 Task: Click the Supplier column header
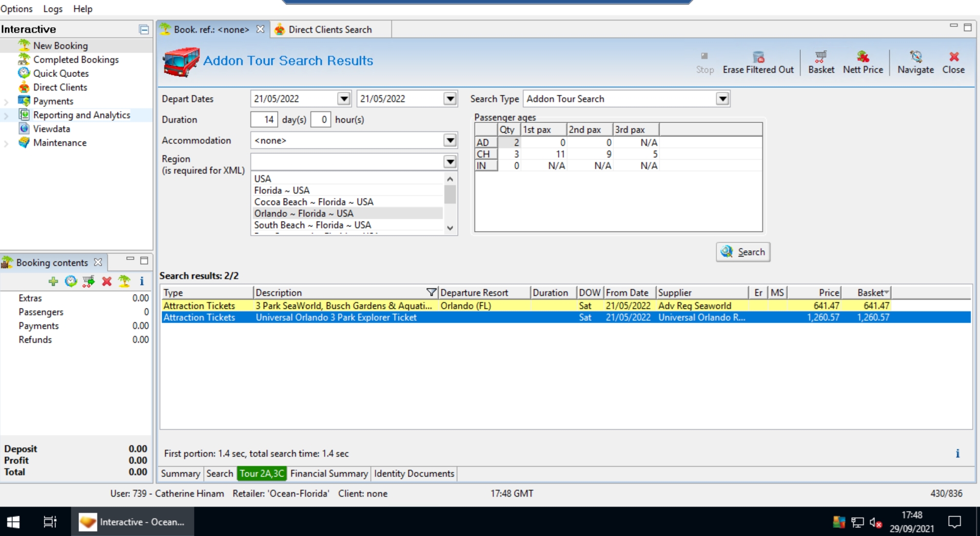click(702, 292)
